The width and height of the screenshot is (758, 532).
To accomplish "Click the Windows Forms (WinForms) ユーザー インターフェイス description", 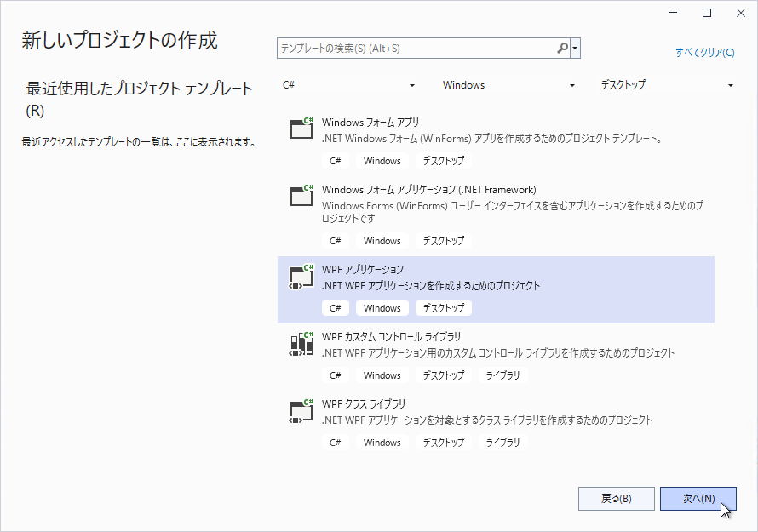I will pos(513,212).
